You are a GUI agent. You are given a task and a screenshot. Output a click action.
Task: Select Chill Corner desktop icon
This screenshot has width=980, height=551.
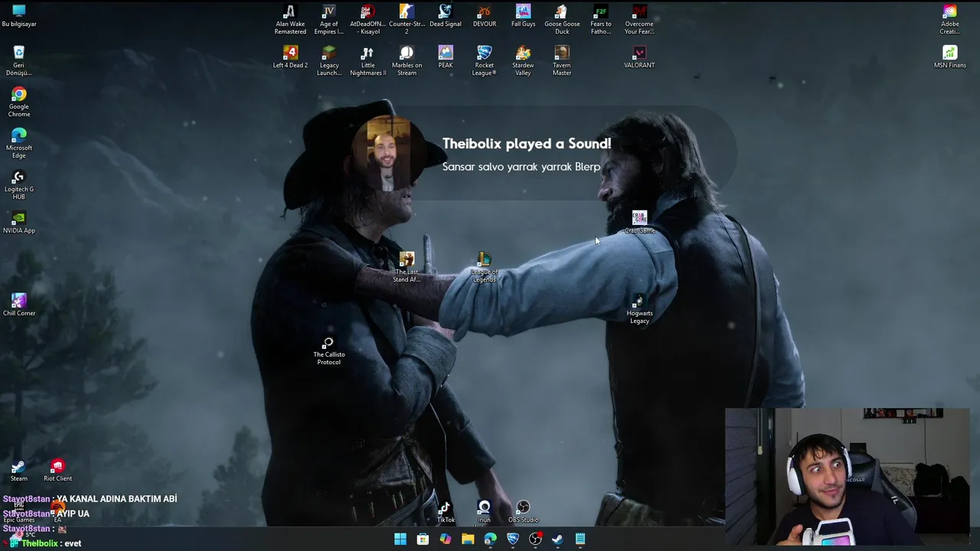coord(19,305)
